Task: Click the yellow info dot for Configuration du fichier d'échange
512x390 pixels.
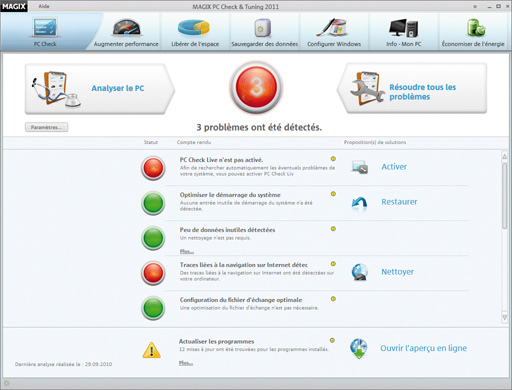Action: [333, 299]
